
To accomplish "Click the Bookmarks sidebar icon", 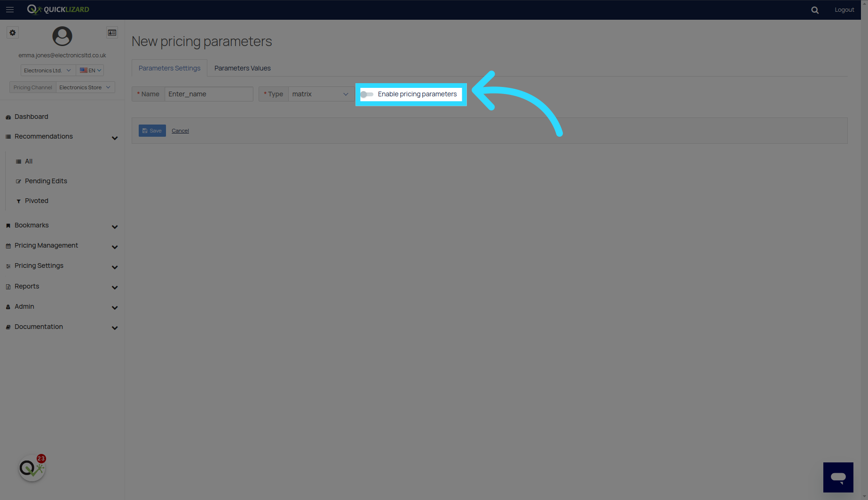I will tap(8, 225).
